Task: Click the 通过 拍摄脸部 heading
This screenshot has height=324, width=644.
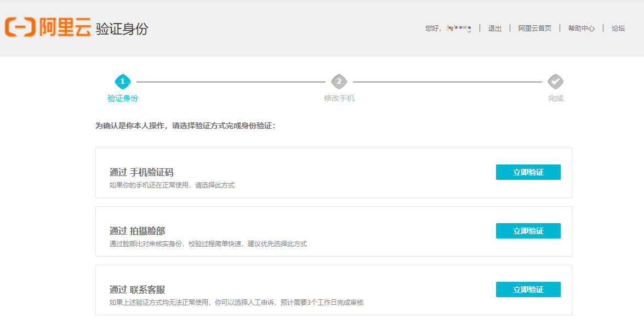Action: [x=137, y=231]
